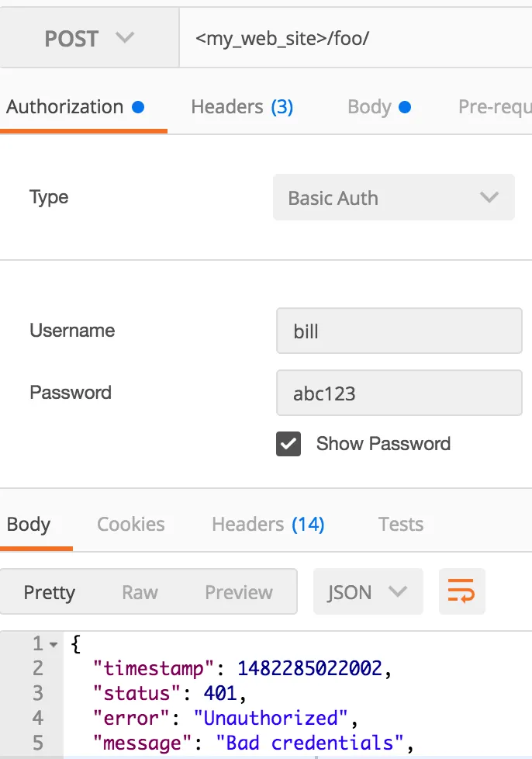Switch to Raw response view
532x759 pixels.
click(140, 592)
